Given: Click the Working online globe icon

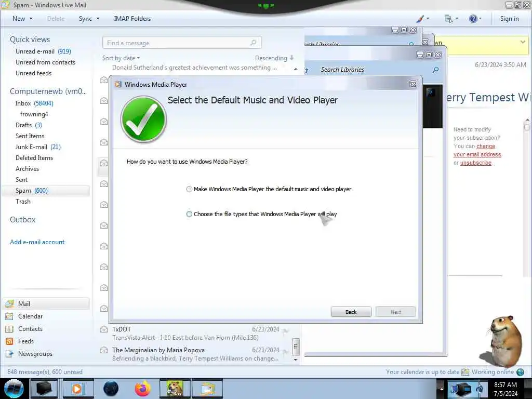Looking at the screenshot, I should tap(520, 372).
